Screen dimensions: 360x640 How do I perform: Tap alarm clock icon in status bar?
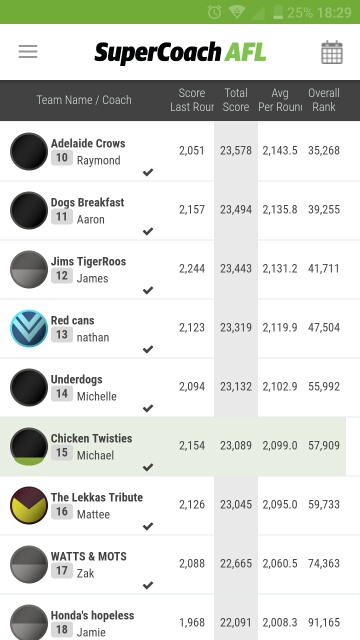pos(214,12)
